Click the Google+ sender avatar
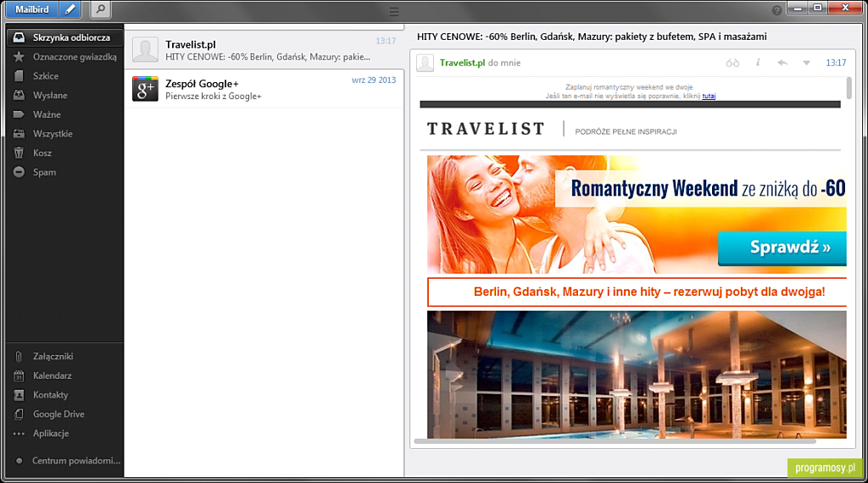 pyautogui.click(x=145, y=88)
